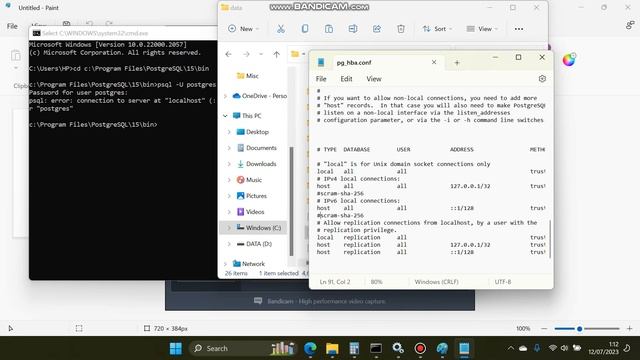640x360 pixels.
Task: Click the Notepad icon in the taskbar
Action: 464,349
